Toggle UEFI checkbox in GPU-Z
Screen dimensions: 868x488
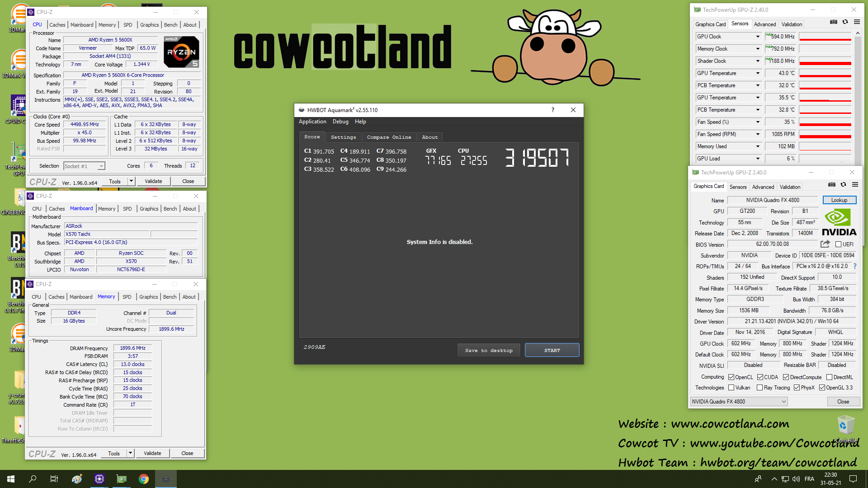[838, 244]
